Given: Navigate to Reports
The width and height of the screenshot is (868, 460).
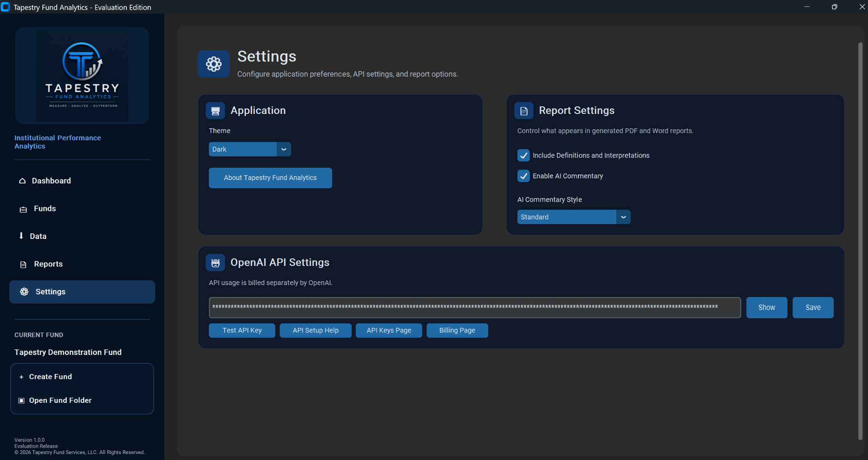Looking at the screenshot, I should click(x=82, y=264).
